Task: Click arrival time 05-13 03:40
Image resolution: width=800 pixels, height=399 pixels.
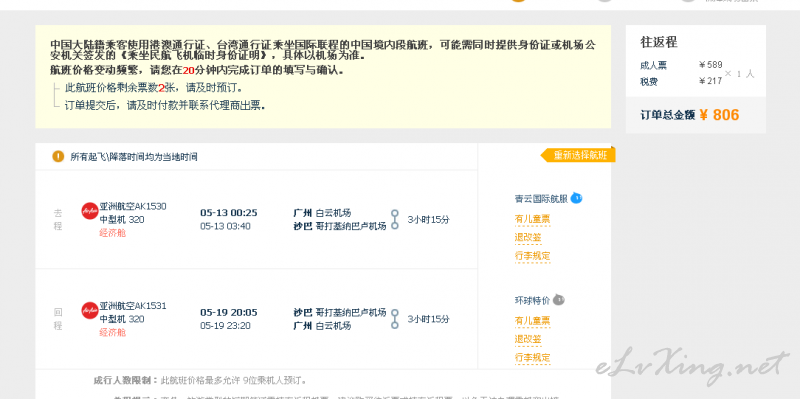Action: [225, 226]
